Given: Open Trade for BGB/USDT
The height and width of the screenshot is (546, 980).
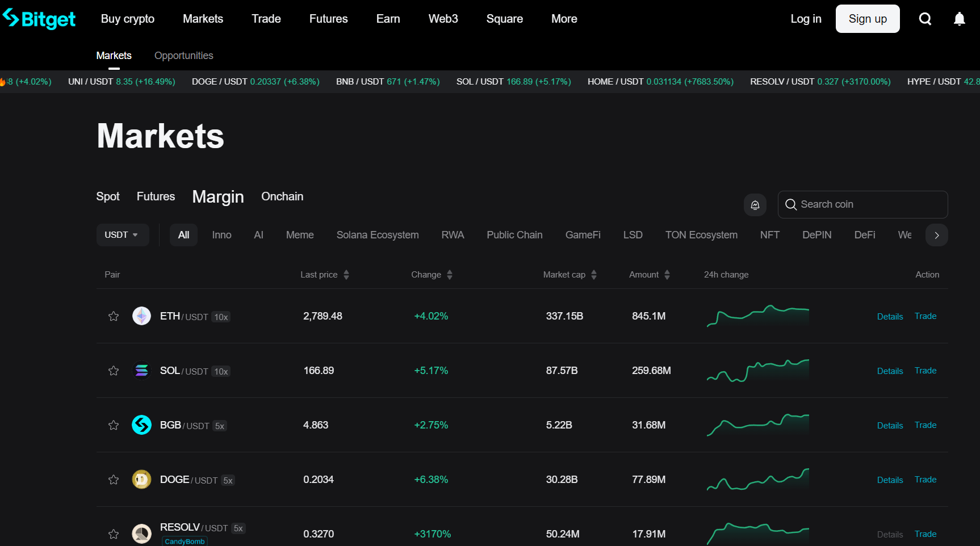Looking at the screenshot, I should click(x=925, y=425).
